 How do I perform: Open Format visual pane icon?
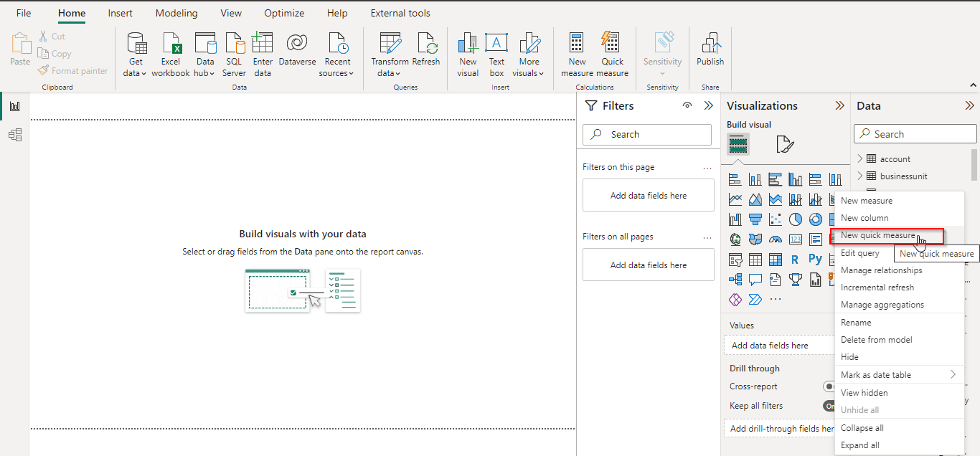(785, 145)
